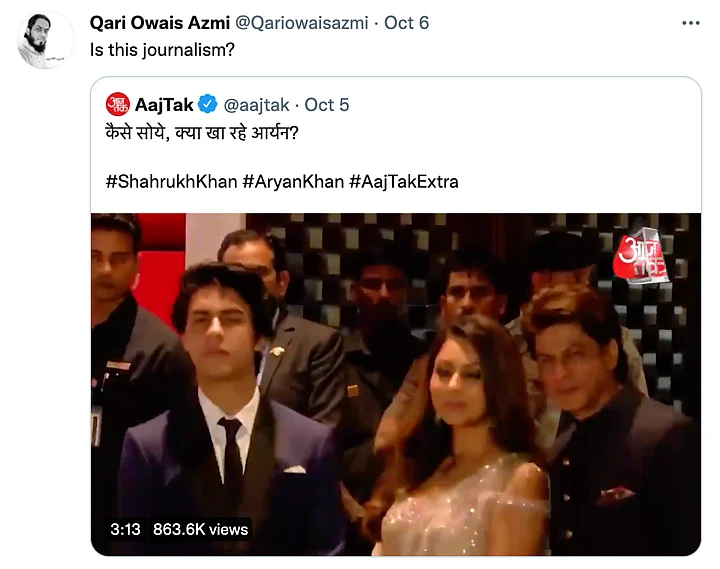Screen dimensions: 720x569
Task: Click Qari Owais Azmi's profile avatar
Action: (x=45, y=40)
